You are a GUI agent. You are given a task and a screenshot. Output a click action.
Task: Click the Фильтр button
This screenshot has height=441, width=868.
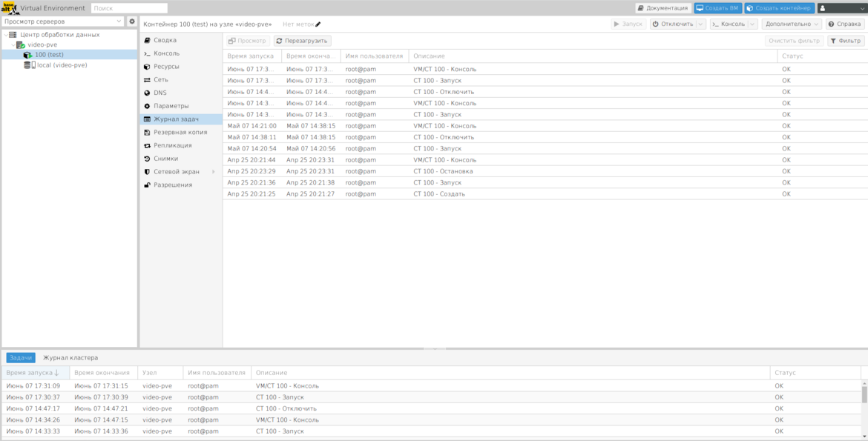pyautogui.click(x=845, y=41)
